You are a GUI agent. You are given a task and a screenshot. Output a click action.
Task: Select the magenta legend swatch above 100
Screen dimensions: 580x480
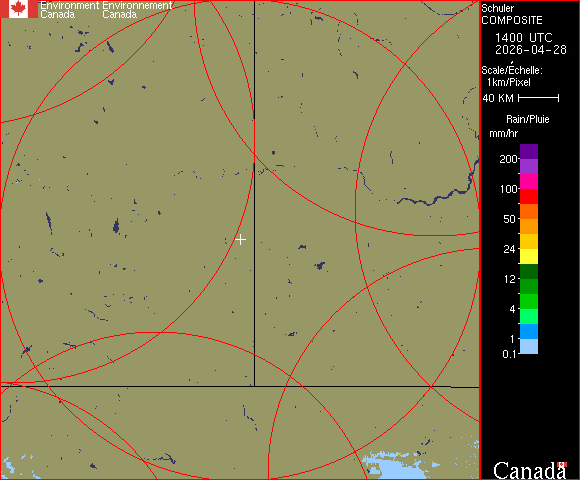(529, 182)
